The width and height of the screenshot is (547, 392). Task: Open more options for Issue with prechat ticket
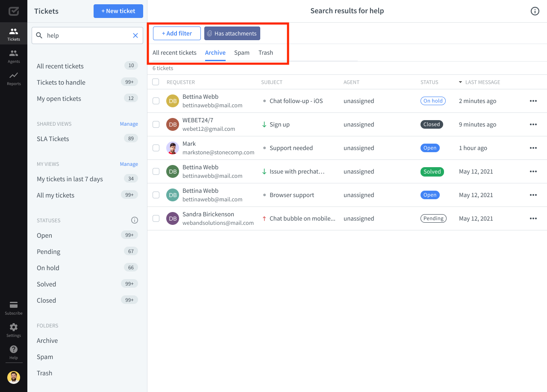[x=533, y=171]
